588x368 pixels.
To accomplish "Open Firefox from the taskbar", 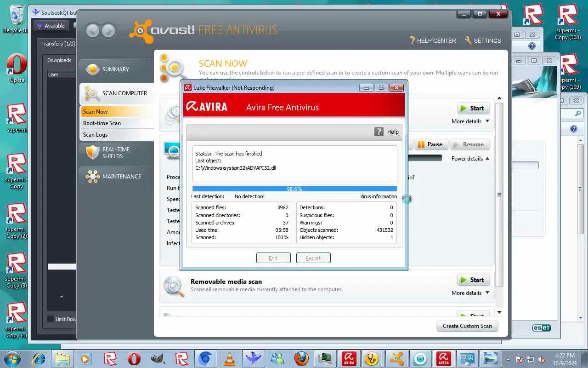I will pyautogui.click(x=301, y=359).
